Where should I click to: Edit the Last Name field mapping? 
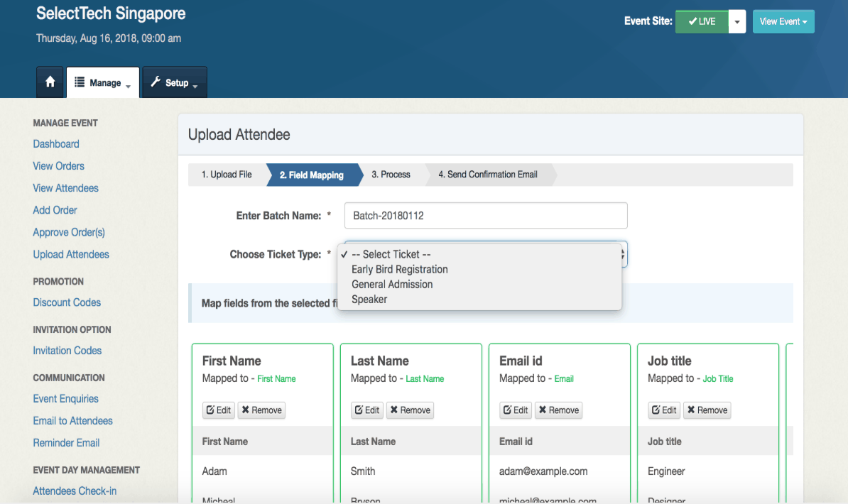pyautogui.click(x=367, y=410)
